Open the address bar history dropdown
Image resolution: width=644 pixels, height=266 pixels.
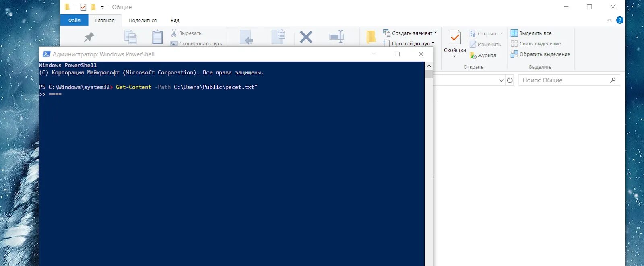coord(501,80)
